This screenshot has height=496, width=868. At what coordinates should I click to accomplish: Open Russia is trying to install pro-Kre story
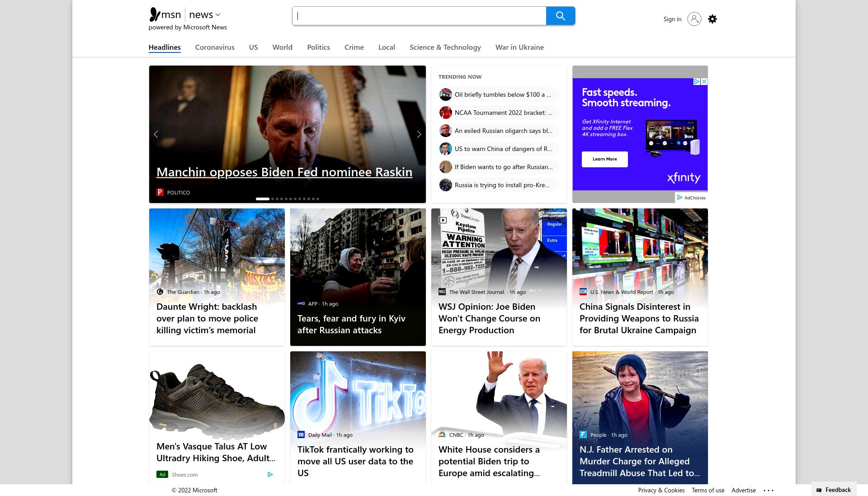(502, 185)
